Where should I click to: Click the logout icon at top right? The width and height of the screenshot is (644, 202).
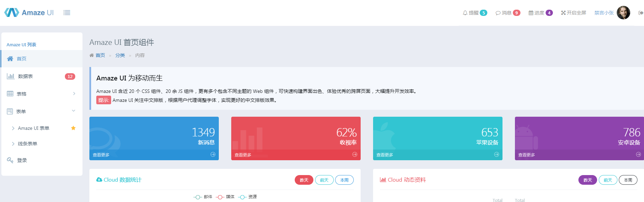(x=641, y=13)
